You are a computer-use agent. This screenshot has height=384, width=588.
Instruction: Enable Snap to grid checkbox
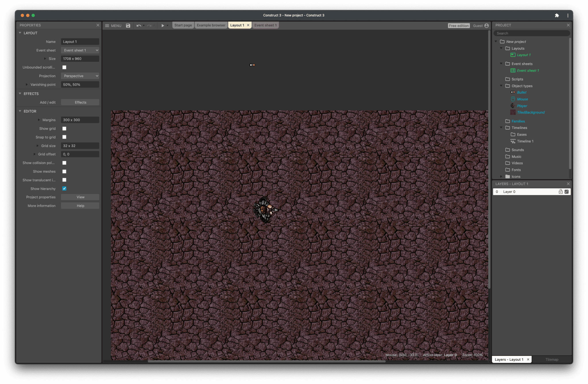click(x=65, y=137)
